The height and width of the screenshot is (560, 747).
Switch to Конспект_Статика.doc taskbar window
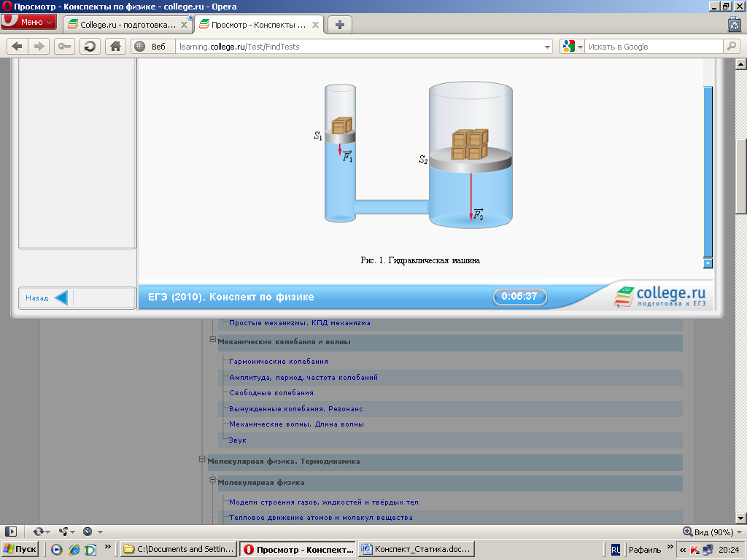pyautogui.click(x=417, y=549)
